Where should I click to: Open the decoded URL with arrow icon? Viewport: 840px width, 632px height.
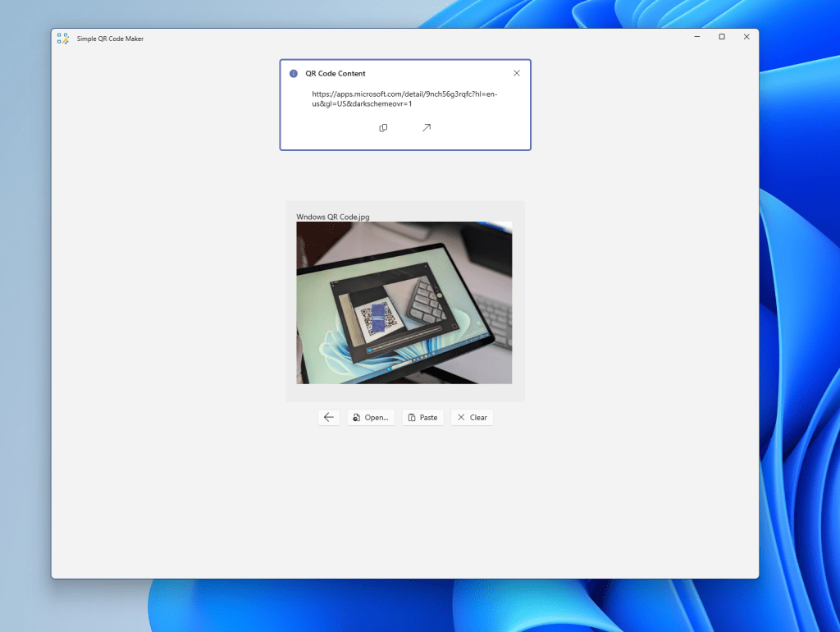click(426, 128)
